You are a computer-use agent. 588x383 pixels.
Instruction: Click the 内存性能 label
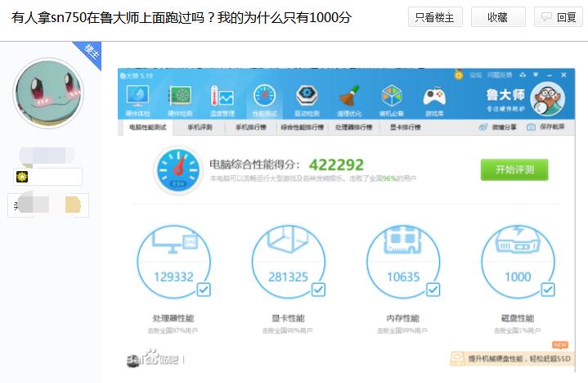[402, 318]
